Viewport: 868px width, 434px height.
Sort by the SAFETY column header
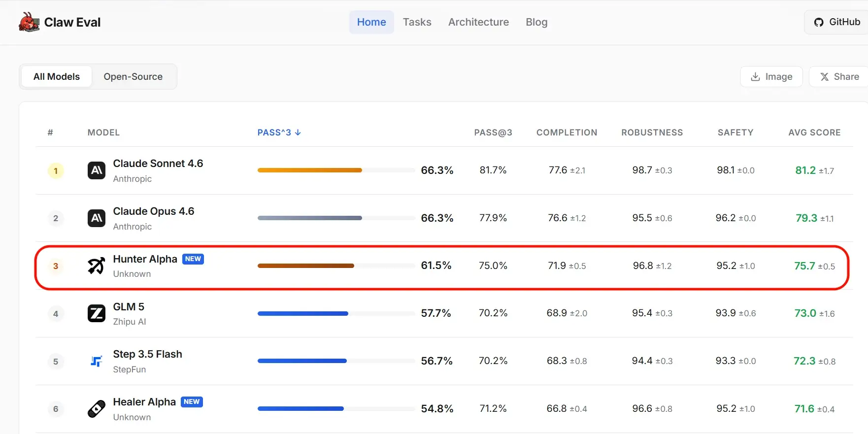[x=735, y=133]
